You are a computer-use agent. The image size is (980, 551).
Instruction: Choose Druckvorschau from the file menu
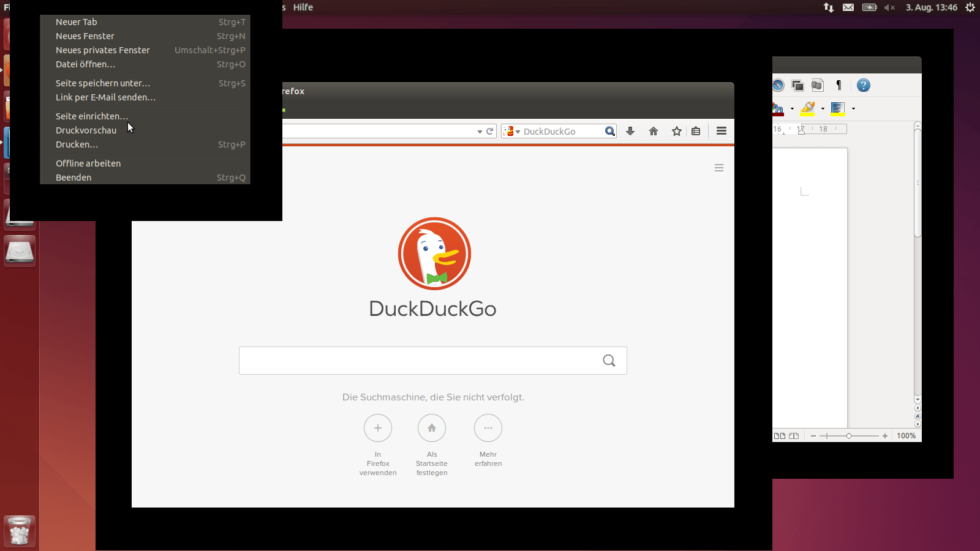coord(86,130)
